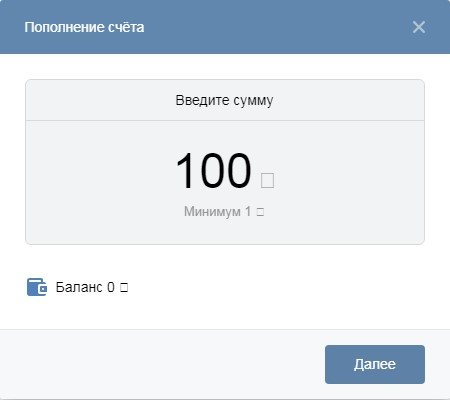
Task: Click the Минимум hint word
Action: (212, 211)
